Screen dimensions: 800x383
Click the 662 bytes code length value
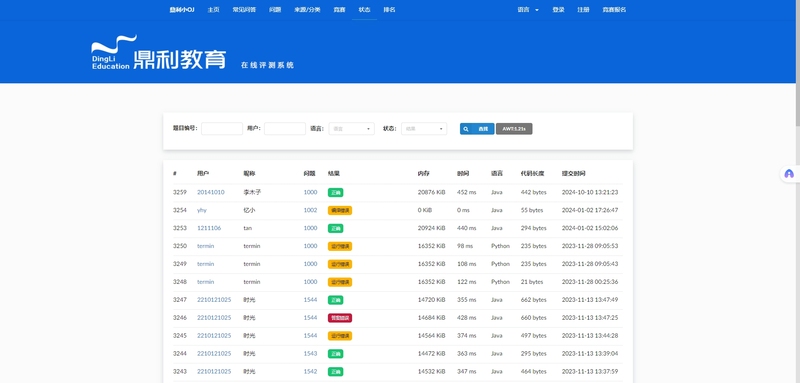coord(533,299)
